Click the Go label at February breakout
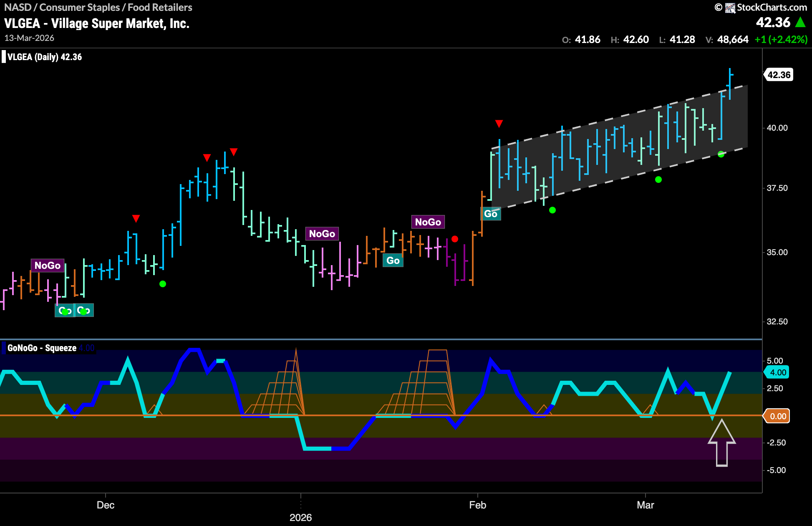Viewport: 812px width, 526px height. click(491, 214)
